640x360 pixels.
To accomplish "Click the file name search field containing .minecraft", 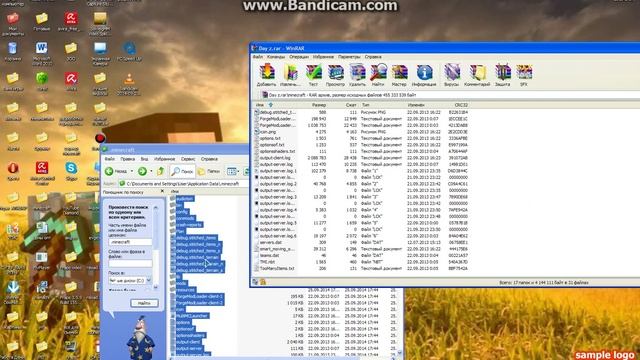I will (x=130, y=242).
